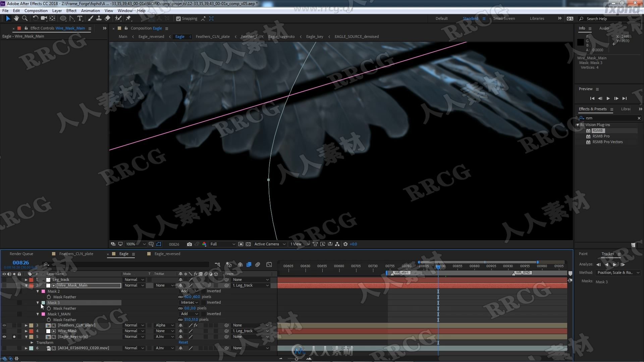Open the Eagle composition tab

123,254
